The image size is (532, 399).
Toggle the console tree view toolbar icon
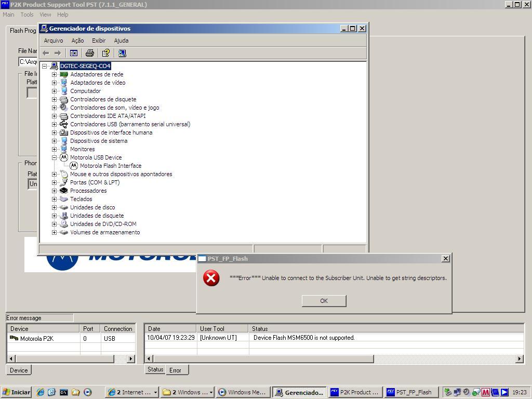(x=74, y=54)
